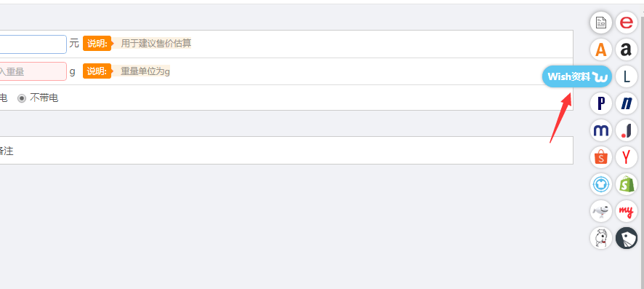This screenshot has height=289, width=644.
Task: Open the Wish资料 platform button
Action: tap(577, 76)
